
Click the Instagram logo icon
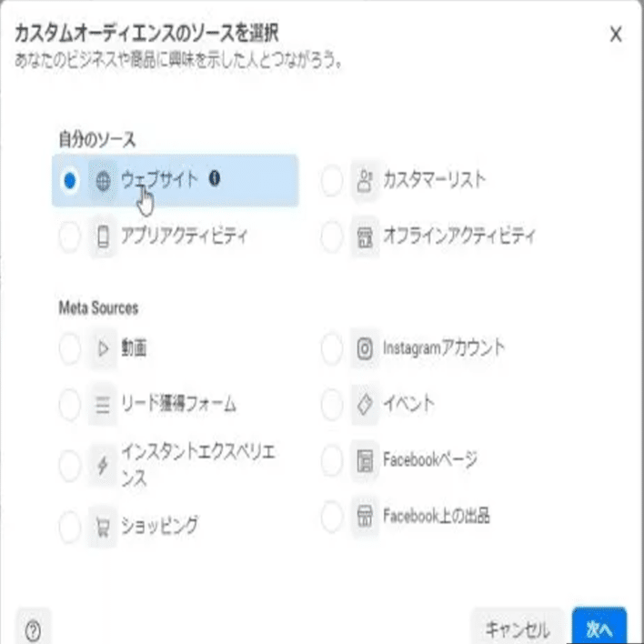365,349
